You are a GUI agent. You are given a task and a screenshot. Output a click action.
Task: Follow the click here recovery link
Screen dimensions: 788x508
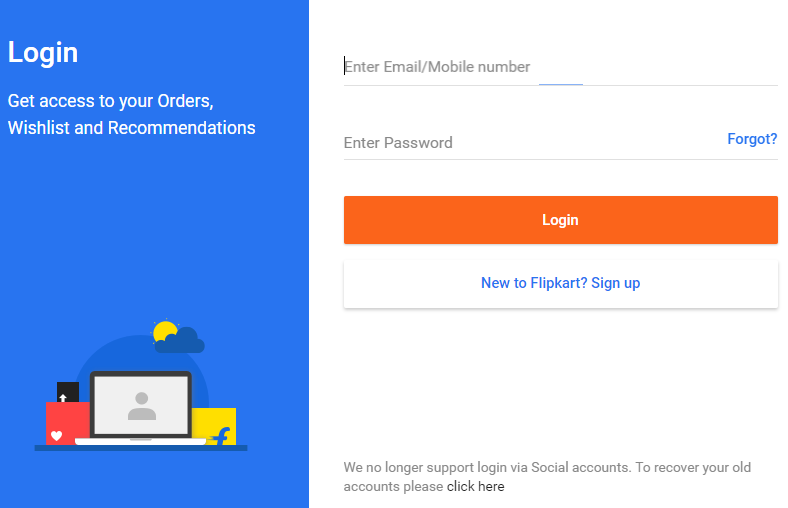(x=475, y=486)
